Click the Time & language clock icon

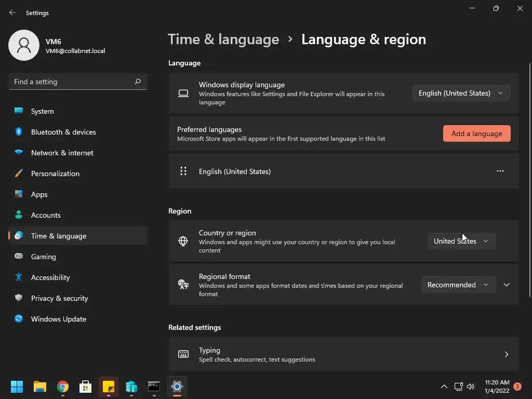tap(19, 235)
